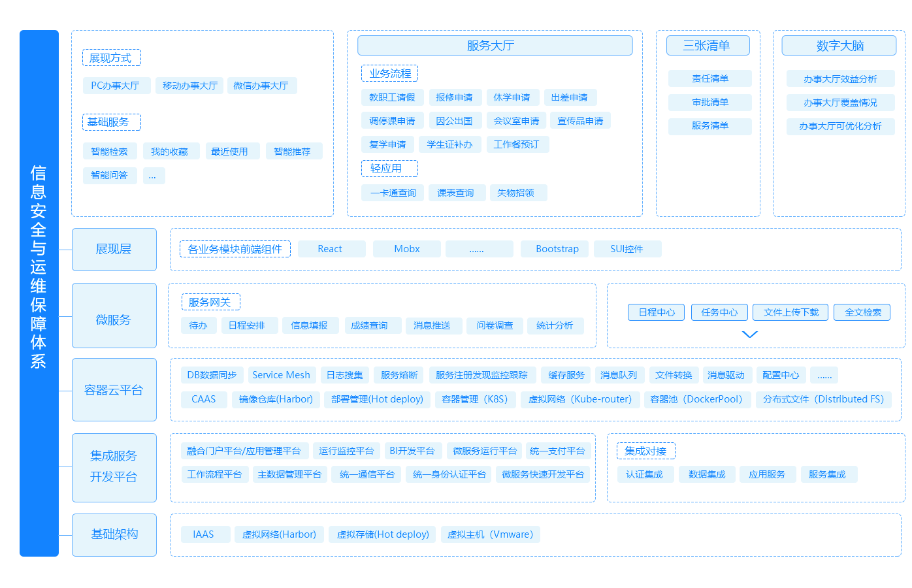This screenshot has width=912, height=588.
Task: Select 智能检索 under basic services
Action: (110, 152)
